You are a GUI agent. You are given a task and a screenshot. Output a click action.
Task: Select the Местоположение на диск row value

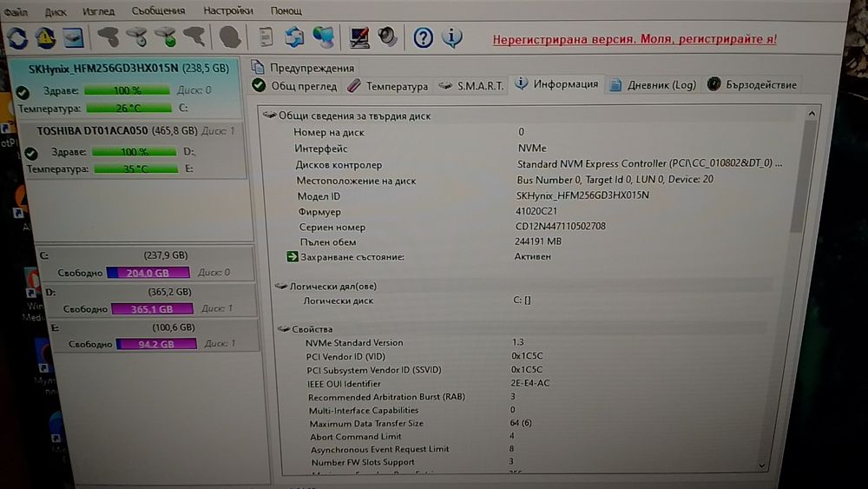615,180
